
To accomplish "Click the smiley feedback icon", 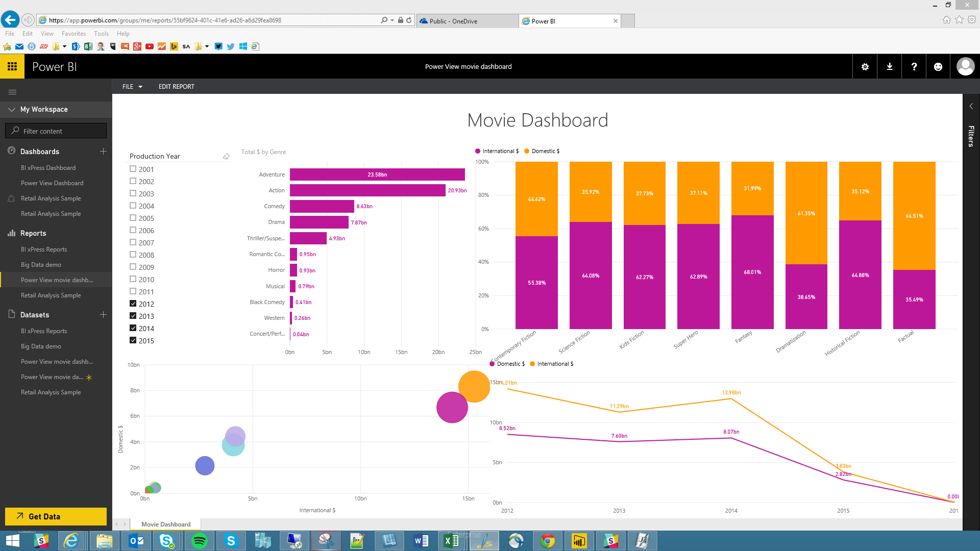I will [938, 67].
